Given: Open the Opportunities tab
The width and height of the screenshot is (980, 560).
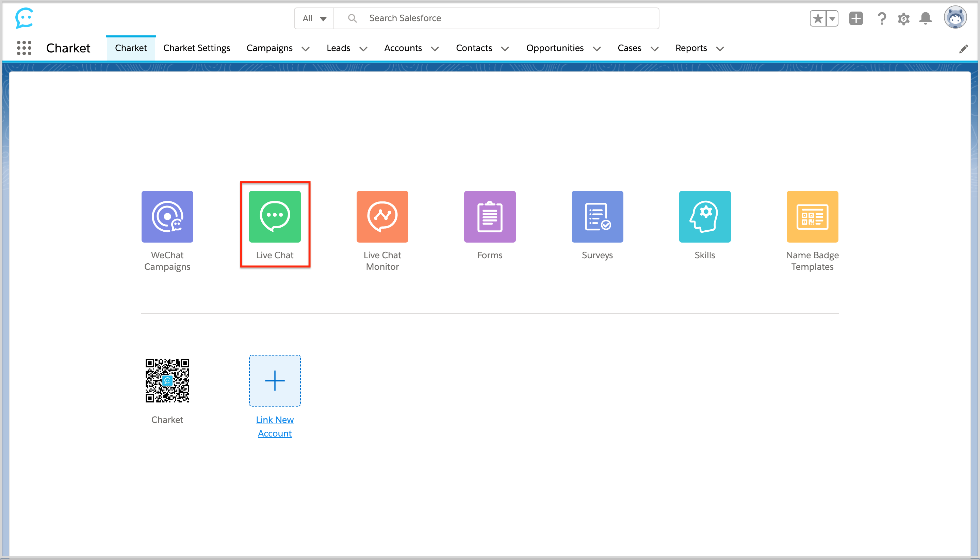Looking at the screenshot, I should click(x=555, y=48).
